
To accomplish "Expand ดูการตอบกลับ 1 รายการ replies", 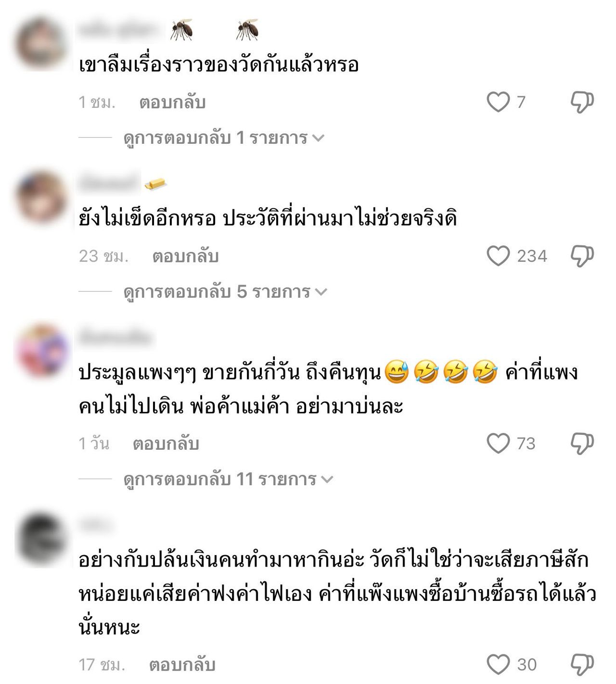I will point(224,138).
